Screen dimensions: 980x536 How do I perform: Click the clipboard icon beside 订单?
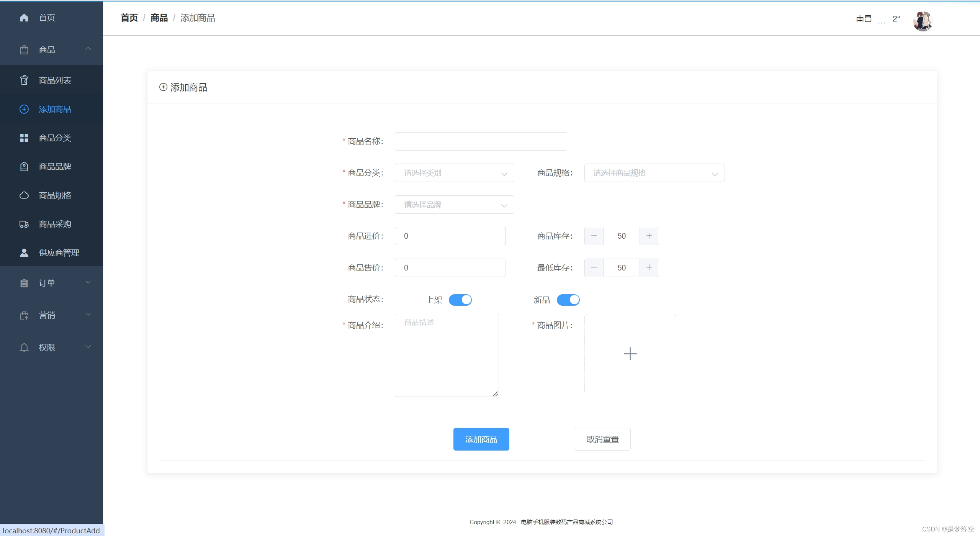coord(24,283)
